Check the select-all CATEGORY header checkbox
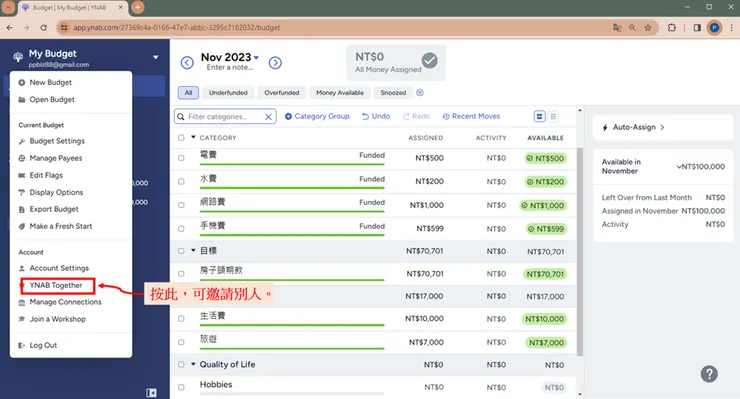 (x=181, y=138)
